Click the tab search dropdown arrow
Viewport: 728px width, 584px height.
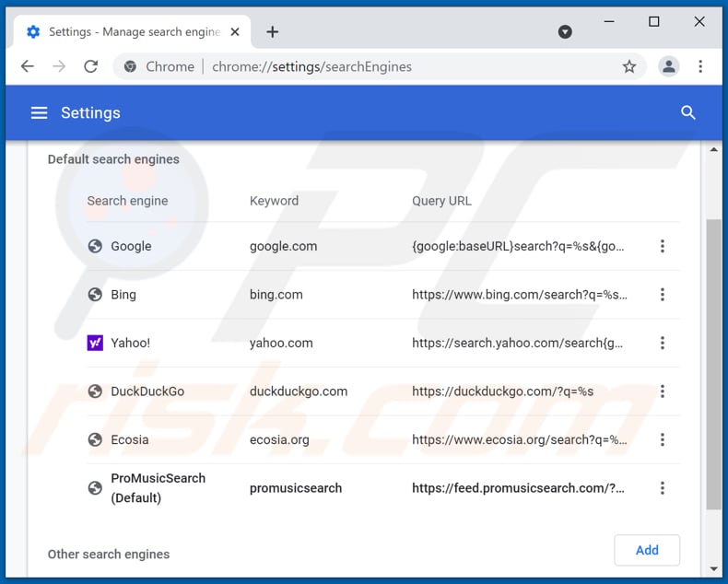click(x=565, y=31)
